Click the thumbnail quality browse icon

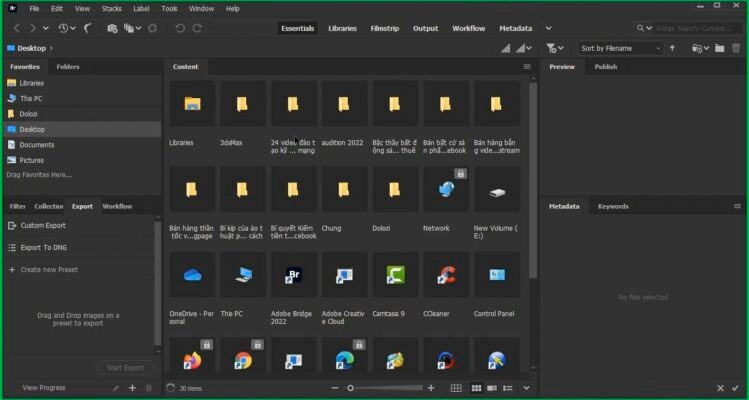coord(505,48)
